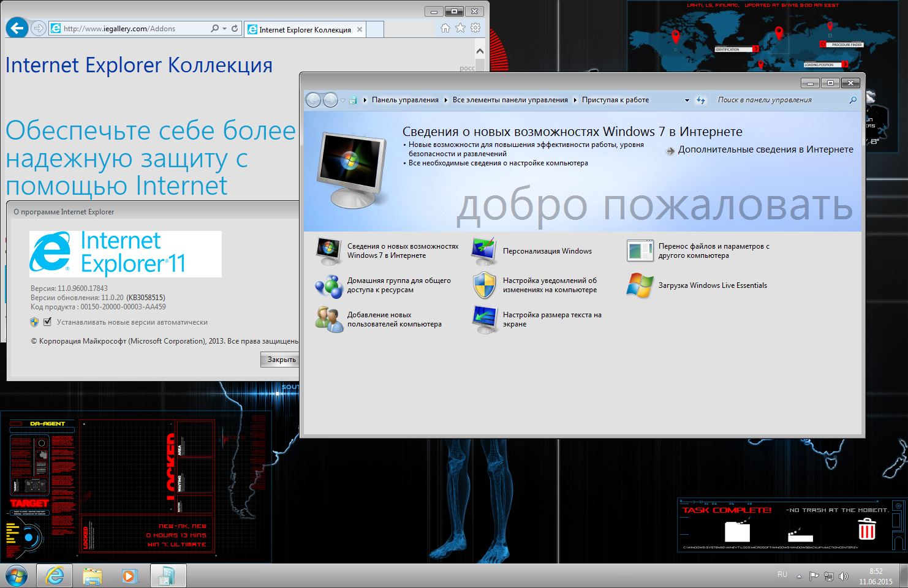The image size is (908, 588).
Task: Open Сведения о новых возможностях Windows 7 icon
Action: [x=329, y=251]
